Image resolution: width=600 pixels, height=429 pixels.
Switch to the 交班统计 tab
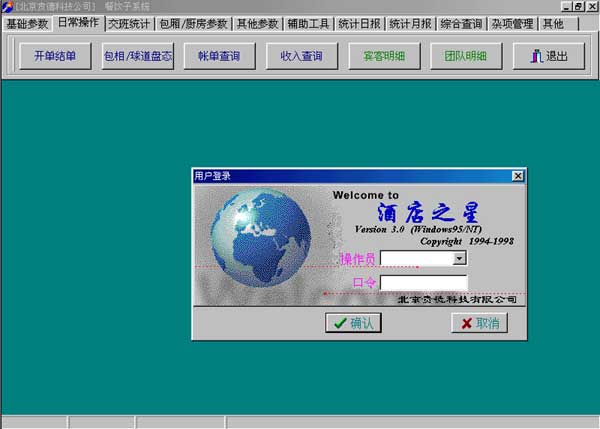[x=129, y=24]
